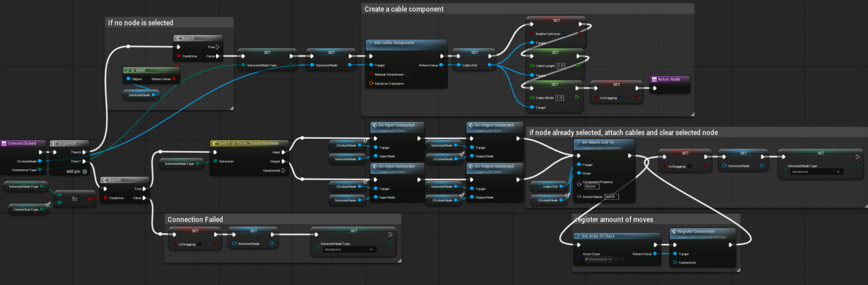Click the Connection Type getter near not-equal node
This screenshot has width=868, height=285.
pos(28,209)
